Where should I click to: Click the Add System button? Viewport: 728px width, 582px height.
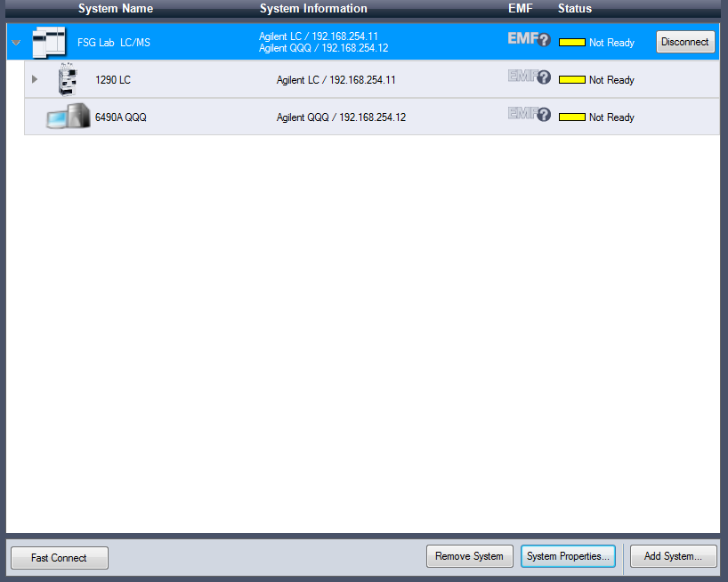click(x=673, y=556)
